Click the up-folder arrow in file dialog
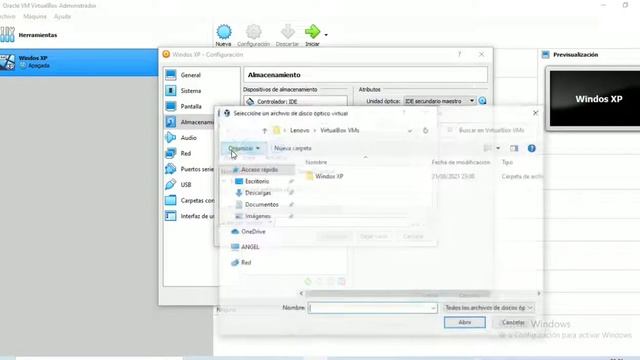640x360 pixels. coord(264,131)
